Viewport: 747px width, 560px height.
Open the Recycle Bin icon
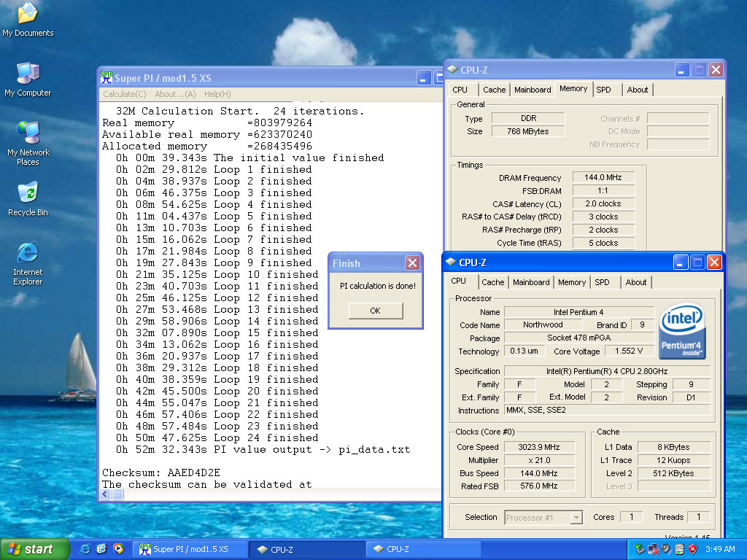28,198
